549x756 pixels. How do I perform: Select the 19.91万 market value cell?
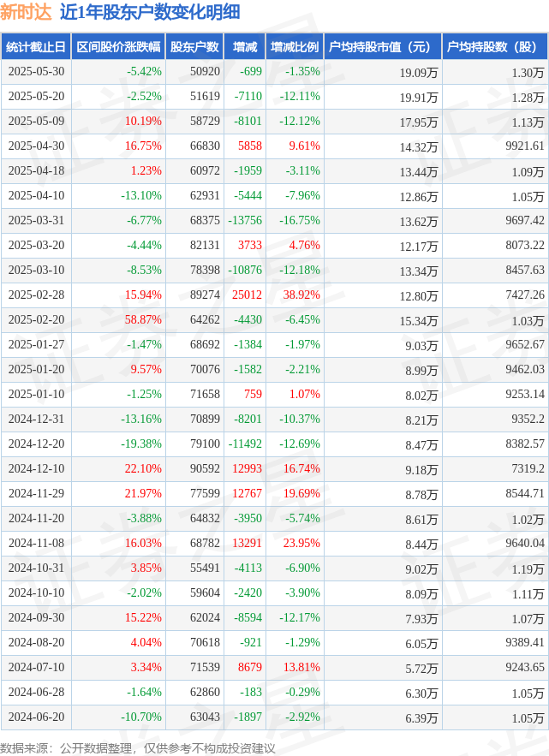[x=418, y=98]
